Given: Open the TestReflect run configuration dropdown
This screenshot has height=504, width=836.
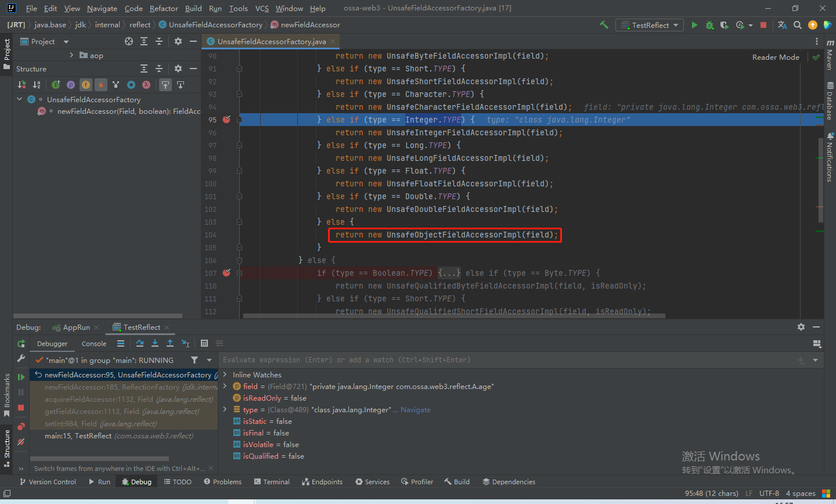Looking at the screenshot, I should pos(650,25).
